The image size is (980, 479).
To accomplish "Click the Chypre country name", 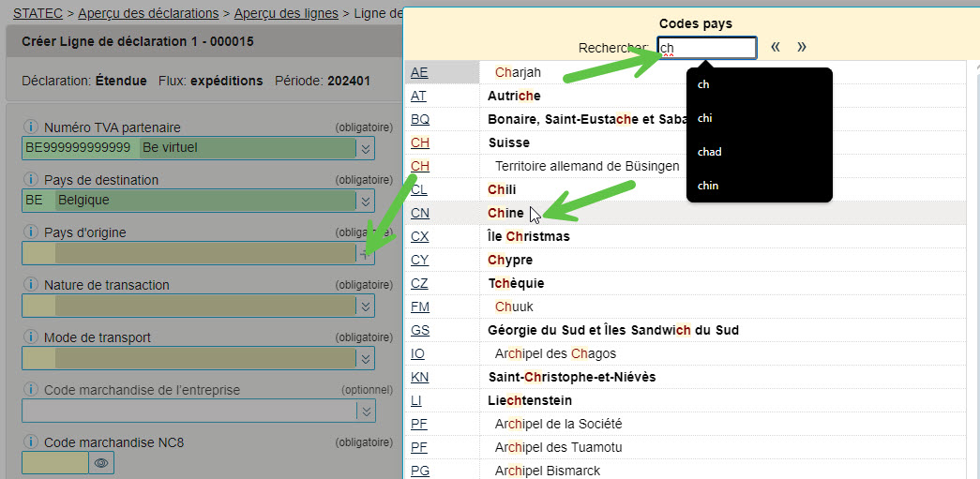I will [x=510, y=260].
